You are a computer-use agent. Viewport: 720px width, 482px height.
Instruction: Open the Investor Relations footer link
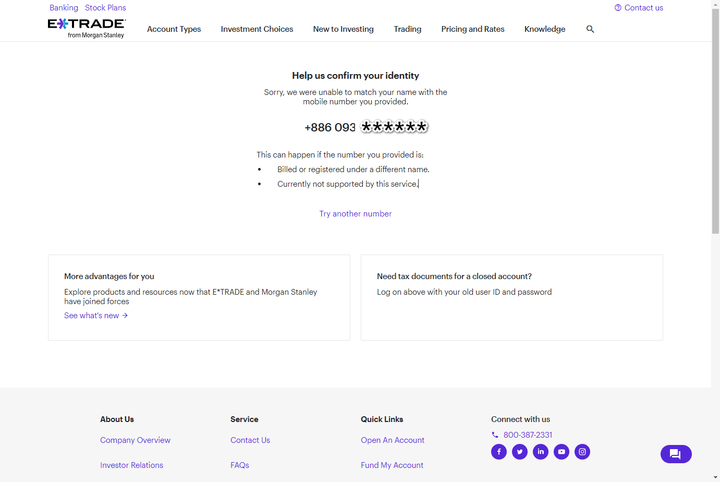click(x=131, y=465)
